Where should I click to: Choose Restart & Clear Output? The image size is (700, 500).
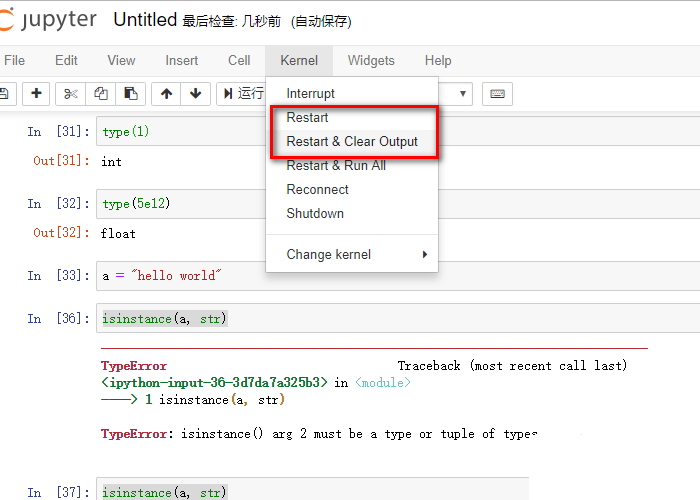pos(352,142)
